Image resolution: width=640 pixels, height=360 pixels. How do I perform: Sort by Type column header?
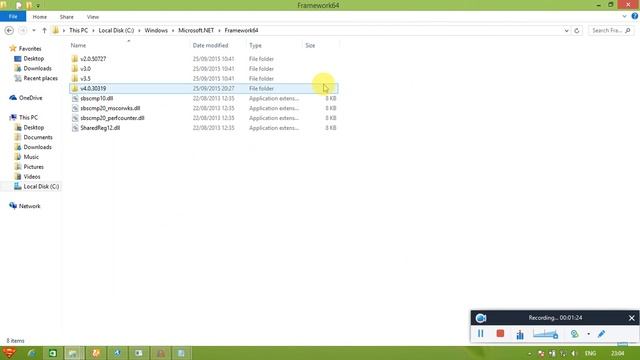click(255, 45)
